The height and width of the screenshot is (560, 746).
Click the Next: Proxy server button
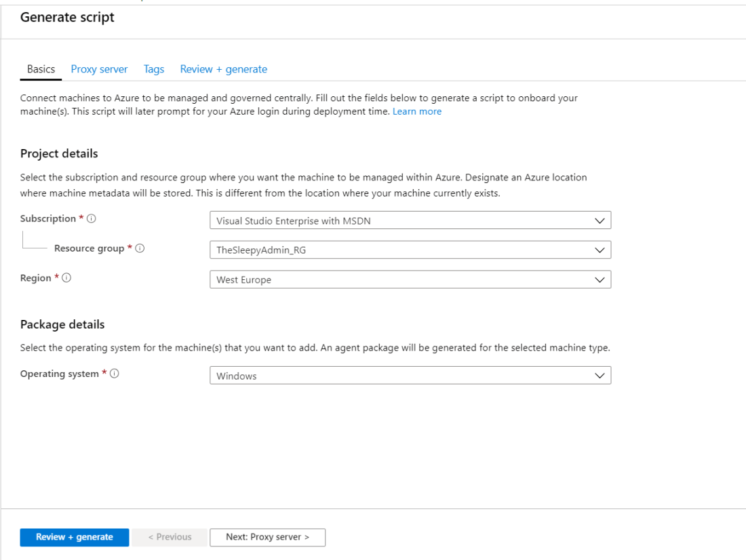coord(267,537)
